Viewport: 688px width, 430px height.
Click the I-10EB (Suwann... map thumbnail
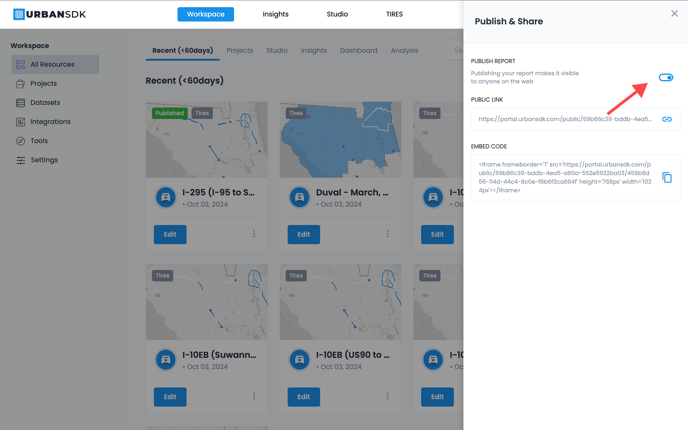(207, 302)
